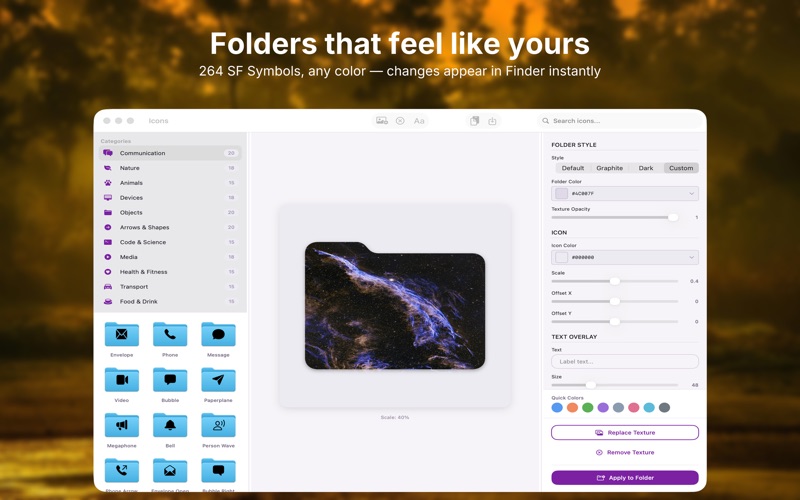Adjust the Texture Opacity slider
The image size is (800, 500).
tap(615, 217)
